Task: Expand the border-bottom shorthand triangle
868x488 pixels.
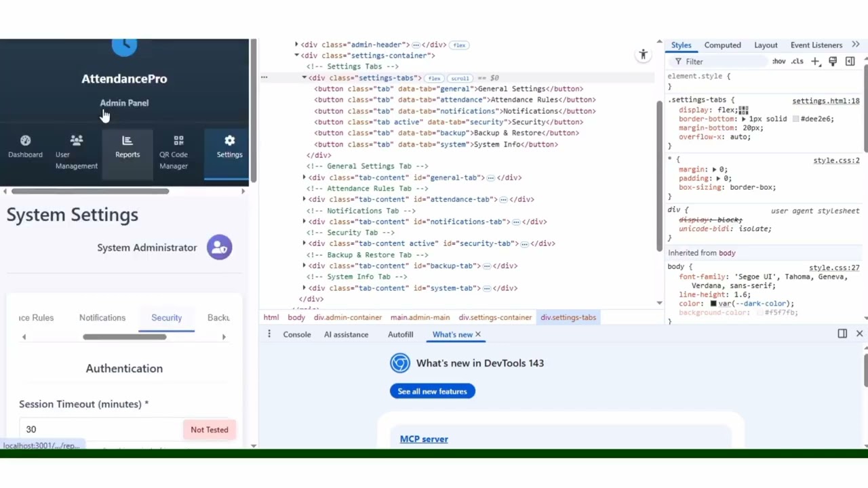Action: pyautogui.click(x=744, y=119)
